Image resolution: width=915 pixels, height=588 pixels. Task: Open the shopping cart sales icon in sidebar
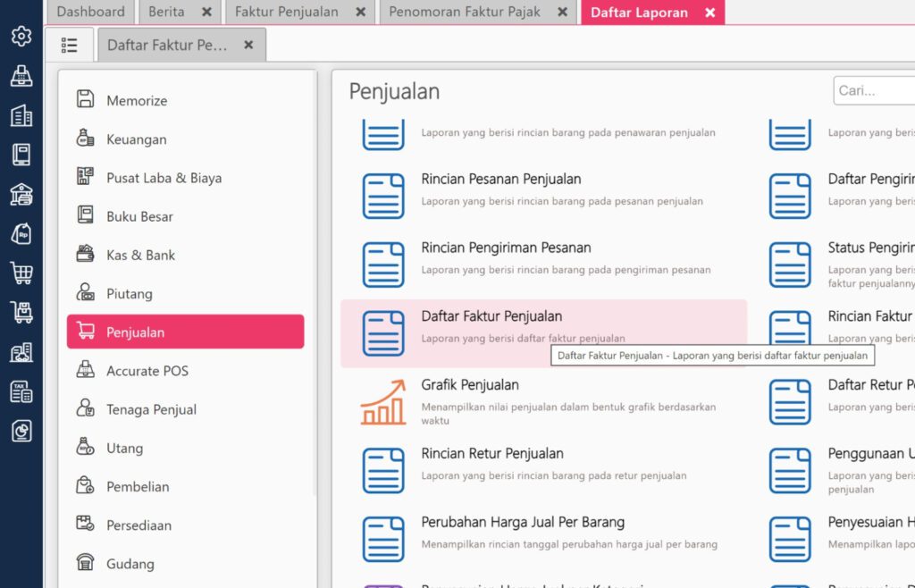pyautogui.click(x=21, y=272)
